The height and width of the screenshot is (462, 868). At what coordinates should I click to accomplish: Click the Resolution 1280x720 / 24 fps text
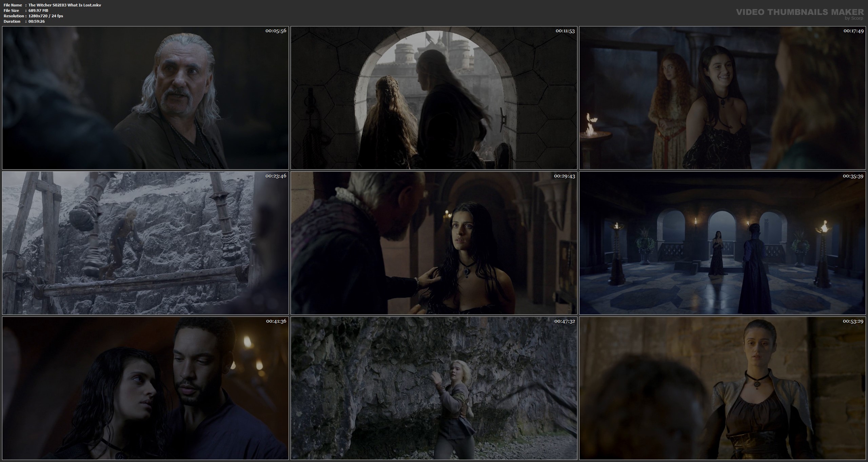(x=46, y=16)
